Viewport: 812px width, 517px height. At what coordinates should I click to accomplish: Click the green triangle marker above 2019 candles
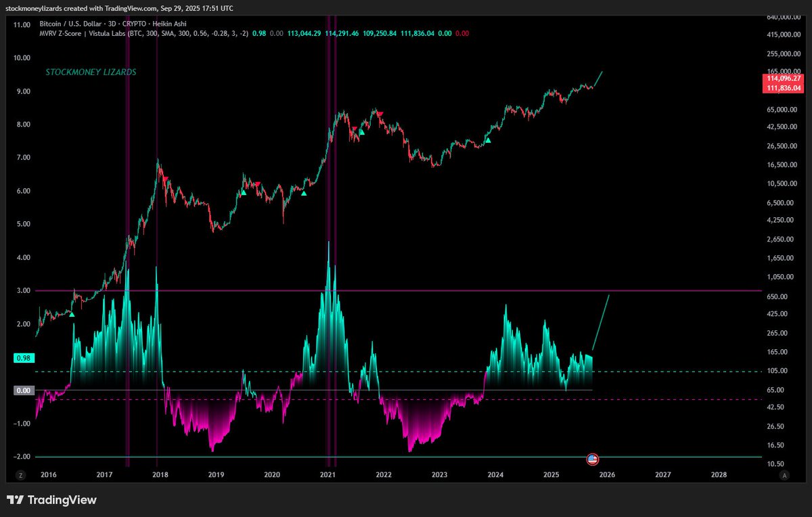pyautogui.click(x=244, y=193)
